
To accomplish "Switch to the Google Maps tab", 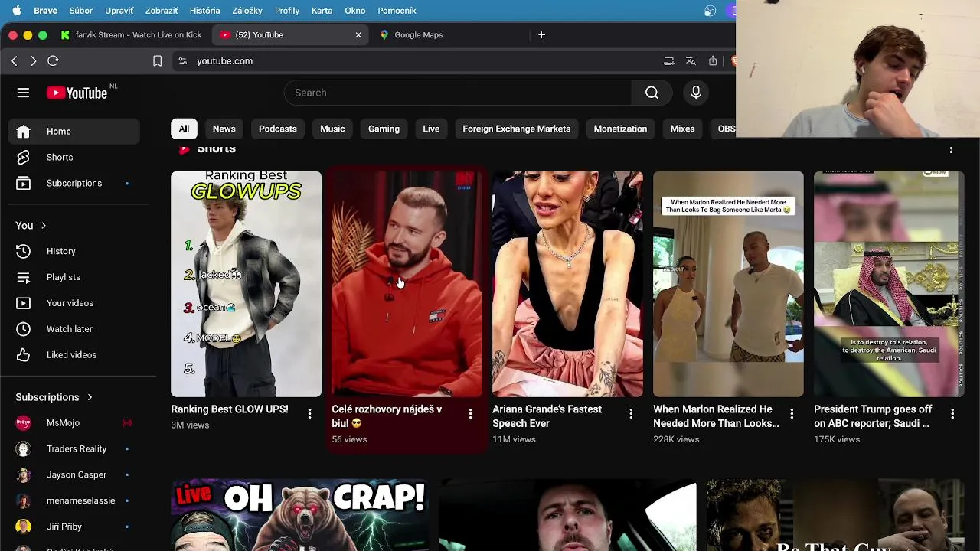I will (449, 34).
